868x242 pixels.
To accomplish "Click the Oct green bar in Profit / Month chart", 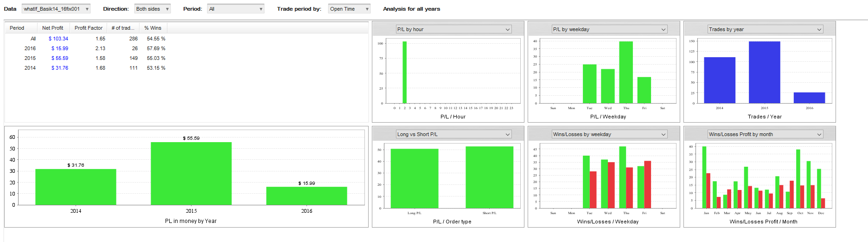I will click(x=798, y=179).
